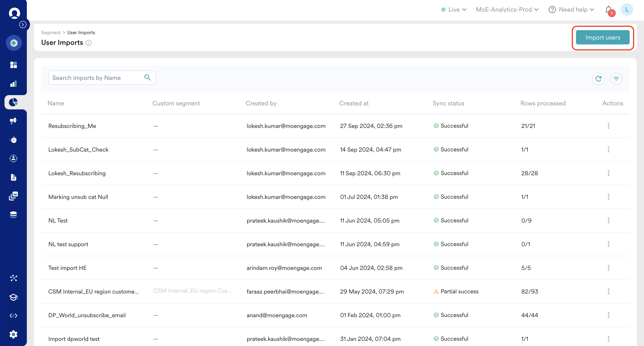Image resolution: width=644 pixels, height=346 pixels.
Task: Open the user profile avatar L
Action: (x=627, y=9)
